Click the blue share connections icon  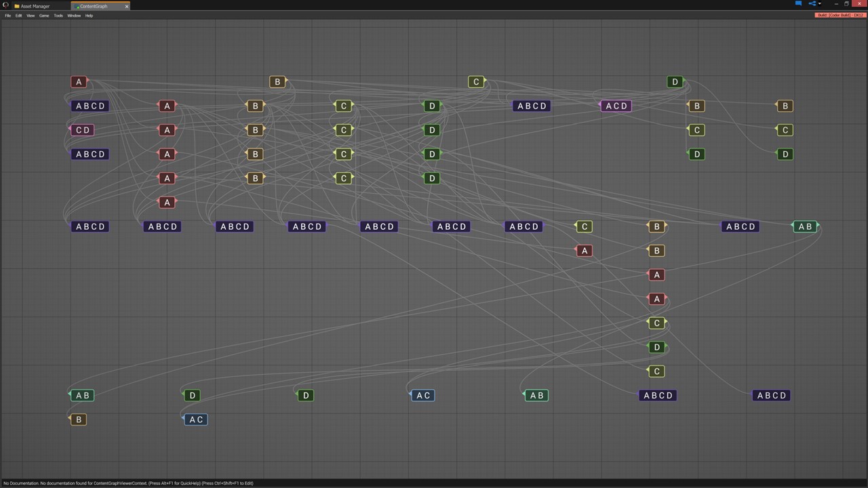[812, 3]
